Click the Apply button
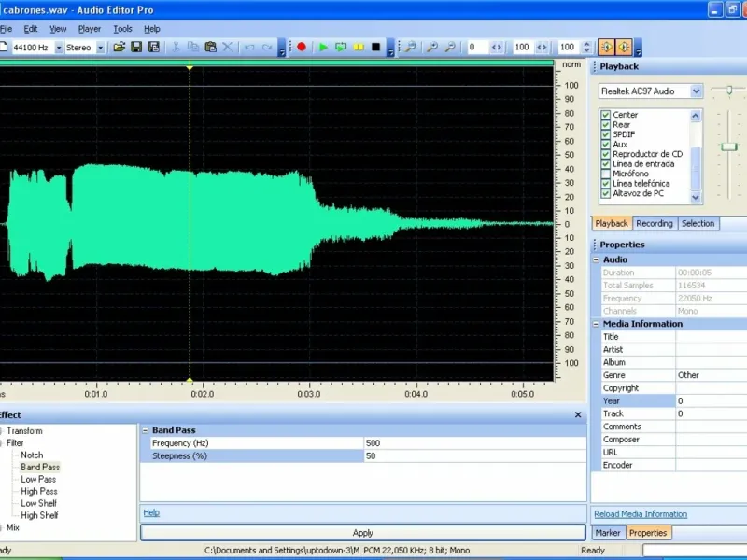 pos(363,533)
